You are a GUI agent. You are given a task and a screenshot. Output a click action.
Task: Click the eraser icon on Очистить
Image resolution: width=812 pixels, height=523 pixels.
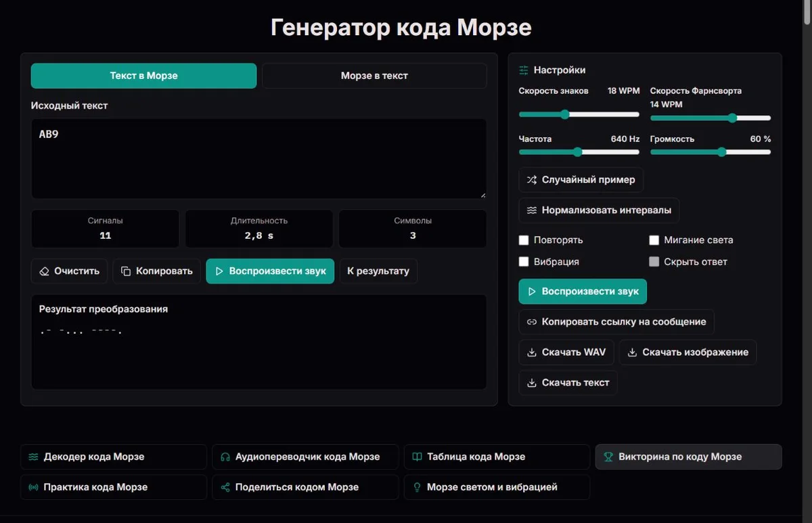click(x=45, y=271)
